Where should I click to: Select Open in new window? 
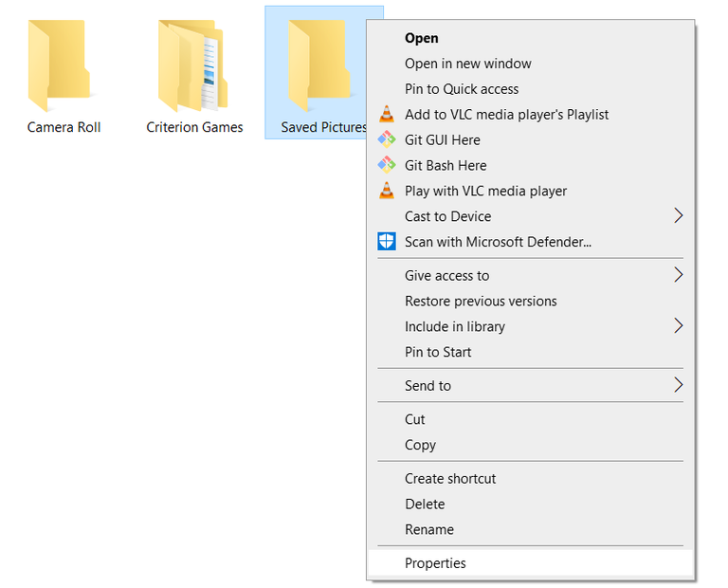click(468, 64)
